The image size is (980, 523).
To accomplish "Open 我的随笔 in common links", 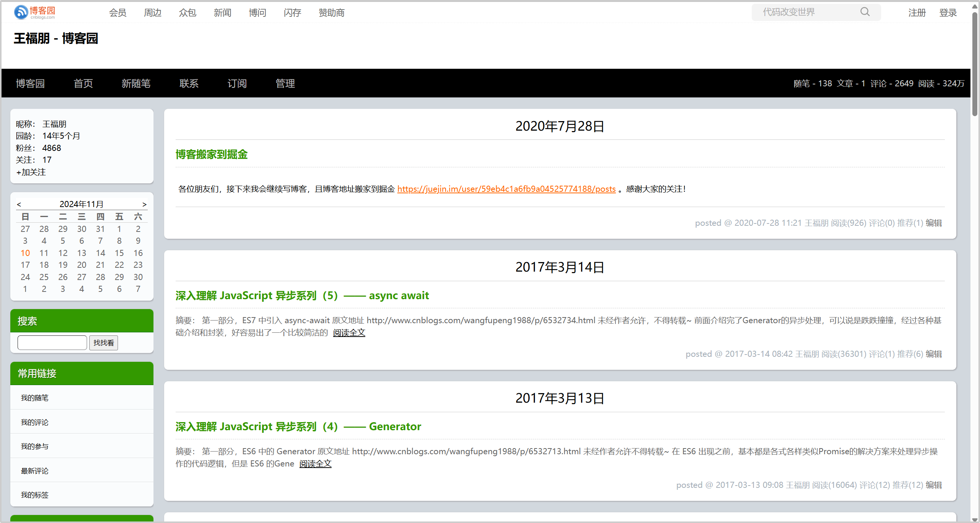I will pyautogui.click(x=34, y=398).
